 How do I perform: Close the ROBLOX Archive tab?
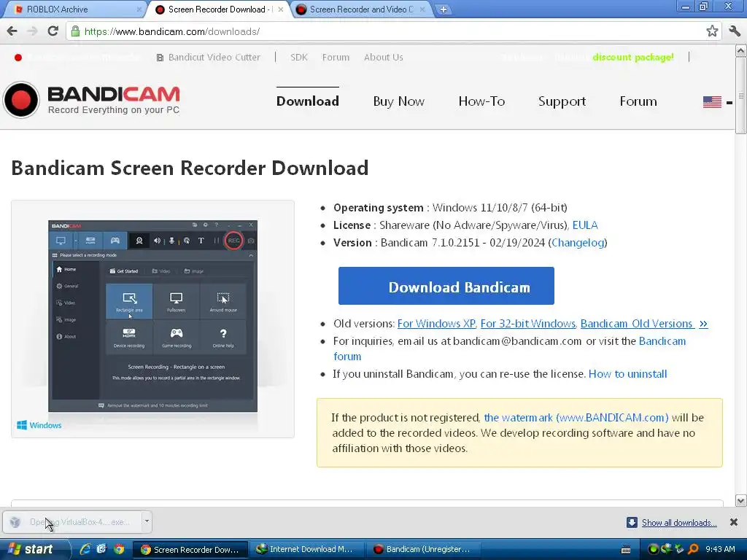[139, 9]
